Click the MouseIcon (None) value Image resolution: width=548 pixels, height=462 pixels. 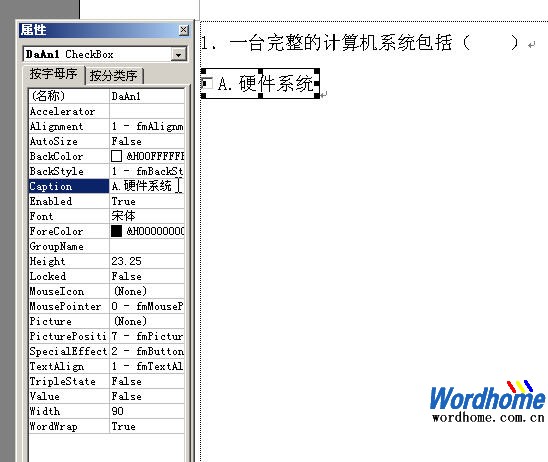click(147, 291)
